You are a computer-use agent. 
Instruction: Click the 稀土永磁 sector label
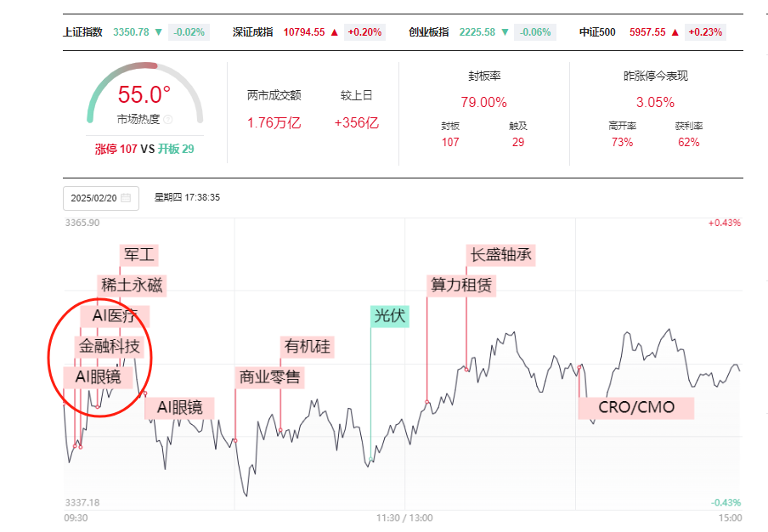click(132, 285)
